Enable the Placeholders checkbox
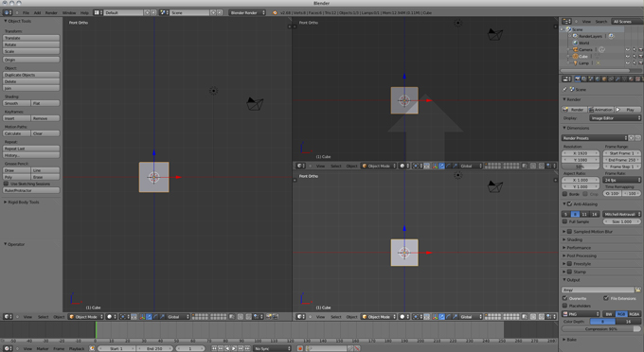The height and width of the screenshot is (352, 644). click(565, 306)
